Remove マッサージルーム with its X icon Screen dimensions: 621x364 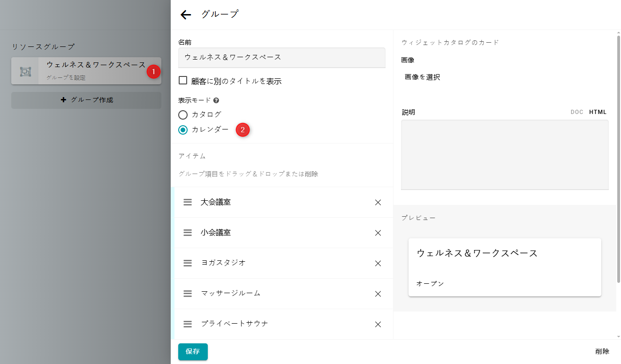point(378,294)
